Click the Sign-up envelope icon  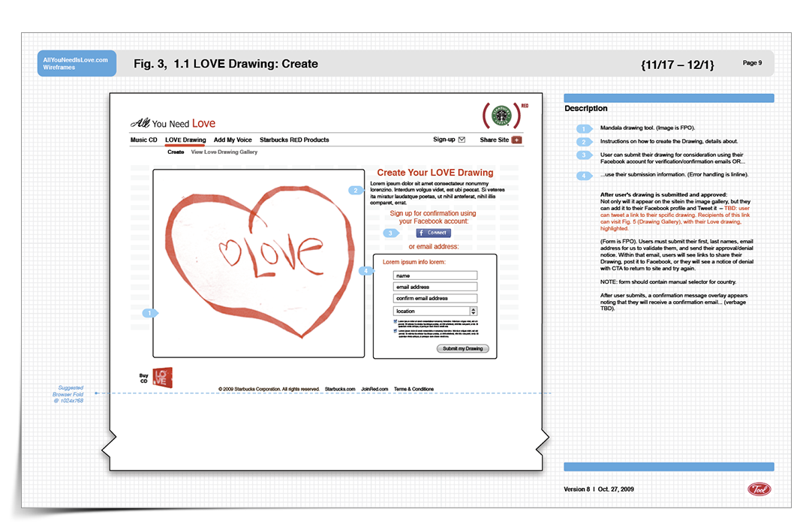coord(462,140)
